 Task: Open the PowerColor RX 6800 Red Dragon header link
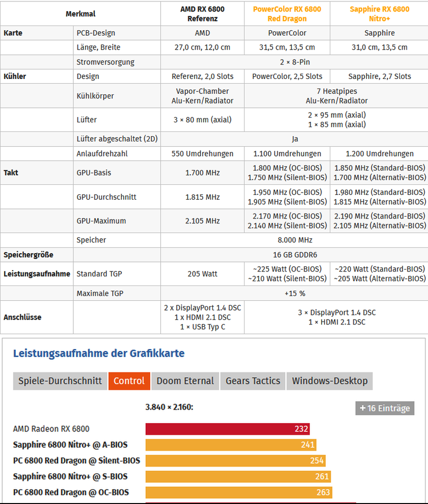coord(287,14)
